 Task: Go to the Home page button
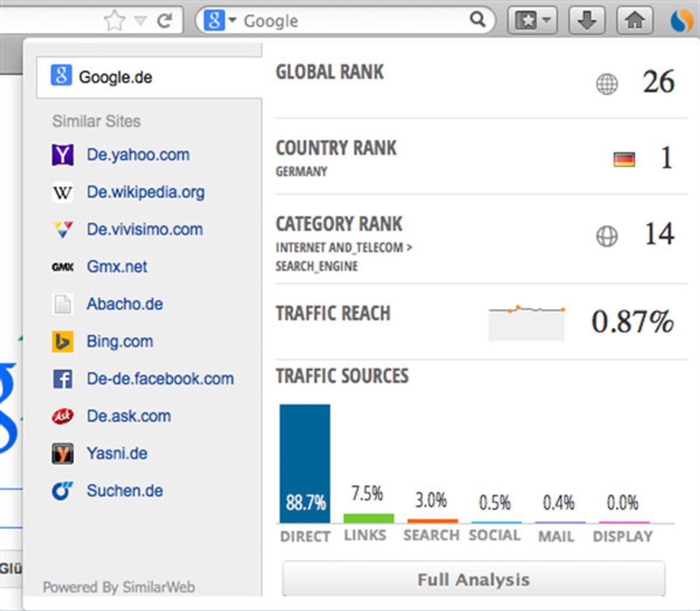tap(635, 21)
